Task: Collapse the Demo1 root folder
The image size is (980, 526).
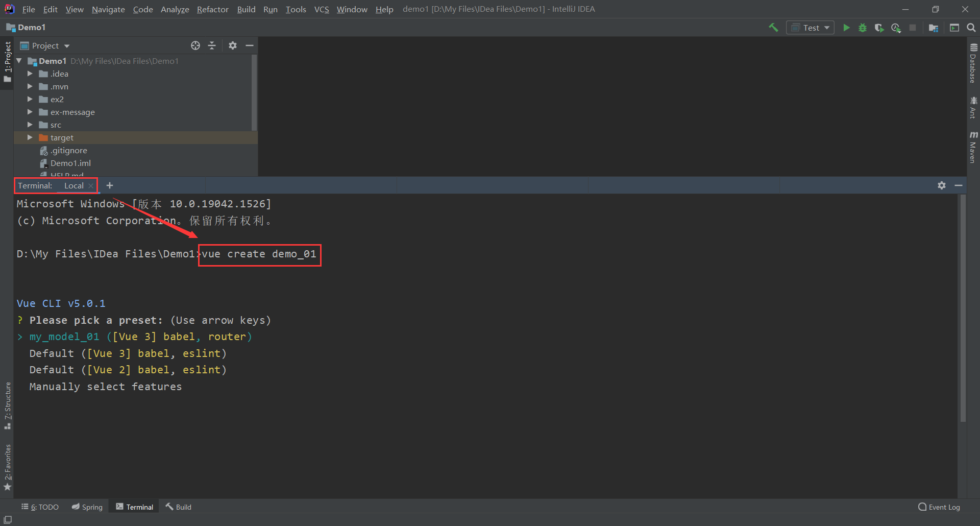Action: (x=19, y=61)
